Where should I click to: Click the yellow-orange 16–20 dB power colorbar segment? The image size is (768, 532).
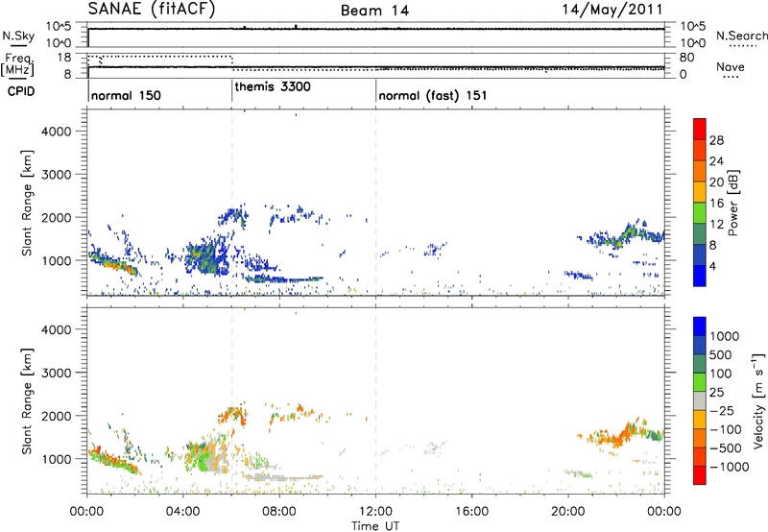pyautogui.click(x=700, y=191)
